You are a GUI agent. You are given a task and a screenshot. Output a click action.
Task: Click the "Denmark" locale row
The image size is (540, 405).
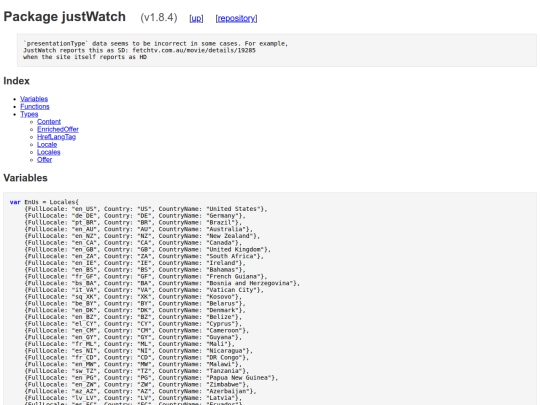click(135, 310)
